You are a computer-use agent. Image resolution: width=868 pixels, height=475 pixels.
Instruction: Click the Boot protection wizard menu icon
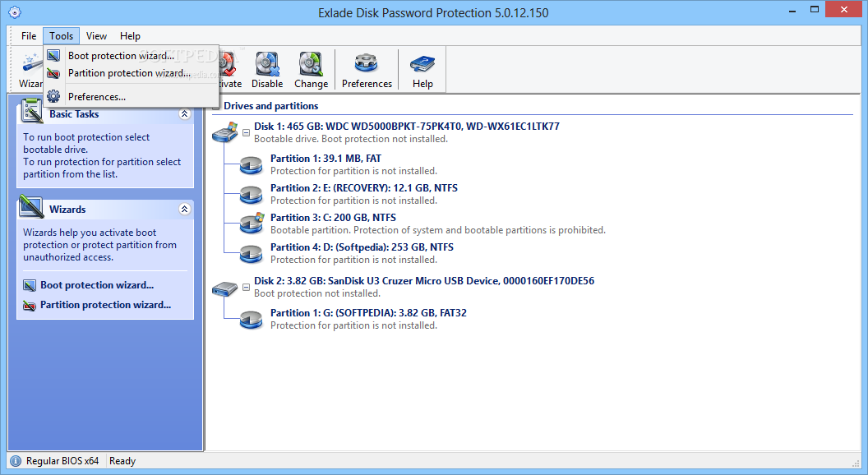[53, 55]
